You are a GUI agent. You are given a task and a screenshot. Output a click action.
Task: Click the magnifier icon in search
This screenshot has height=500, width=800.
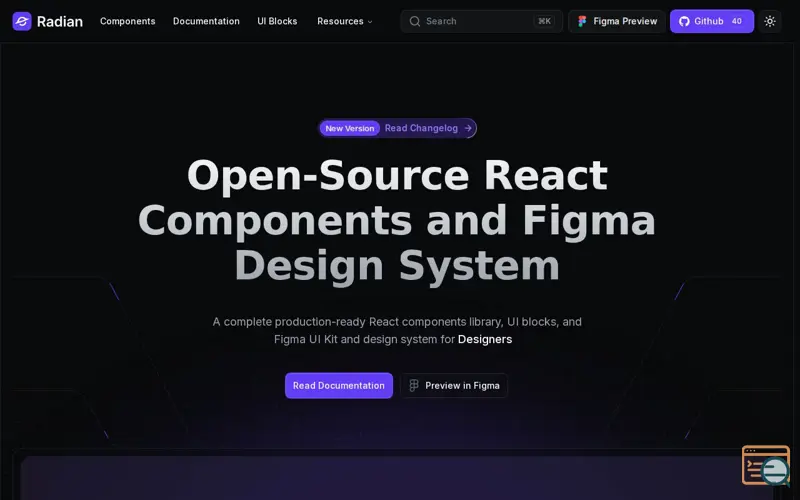coord(415,21)
